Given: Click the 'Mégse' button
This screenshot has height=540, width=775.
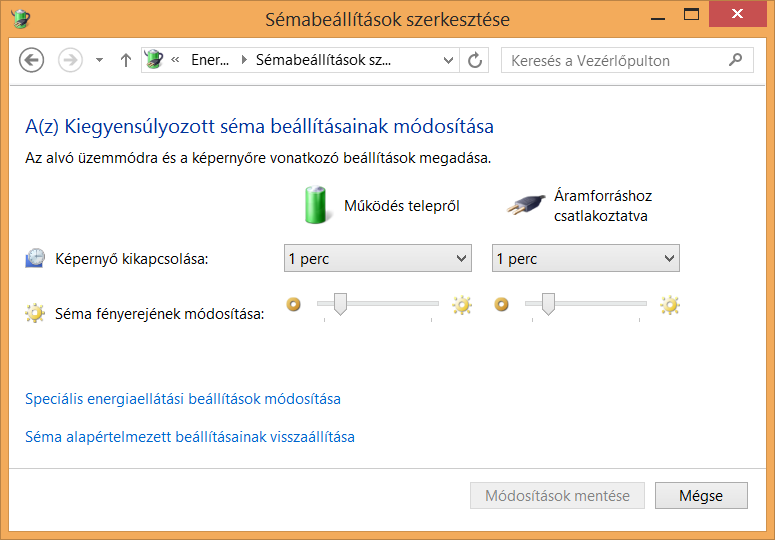Looking at the screenshot, I should (701, 496).
